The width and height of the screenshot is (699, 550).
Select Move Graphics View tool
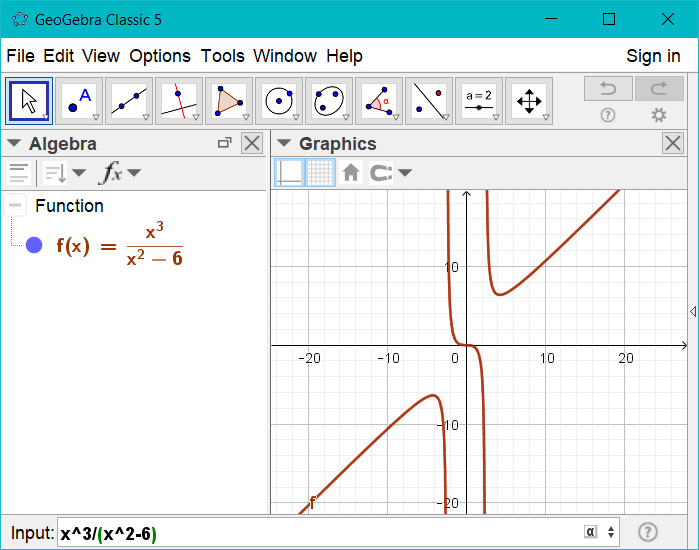529,101
